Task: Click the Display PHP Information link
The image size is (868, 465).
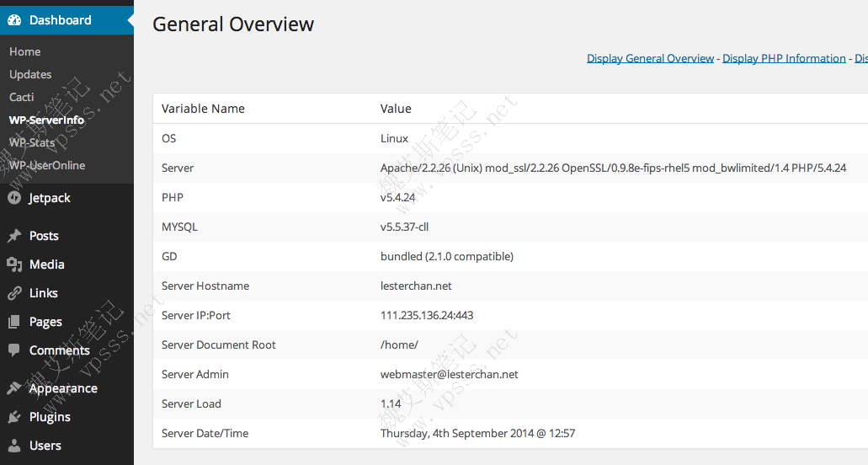Action: click(x=784, y=59)
